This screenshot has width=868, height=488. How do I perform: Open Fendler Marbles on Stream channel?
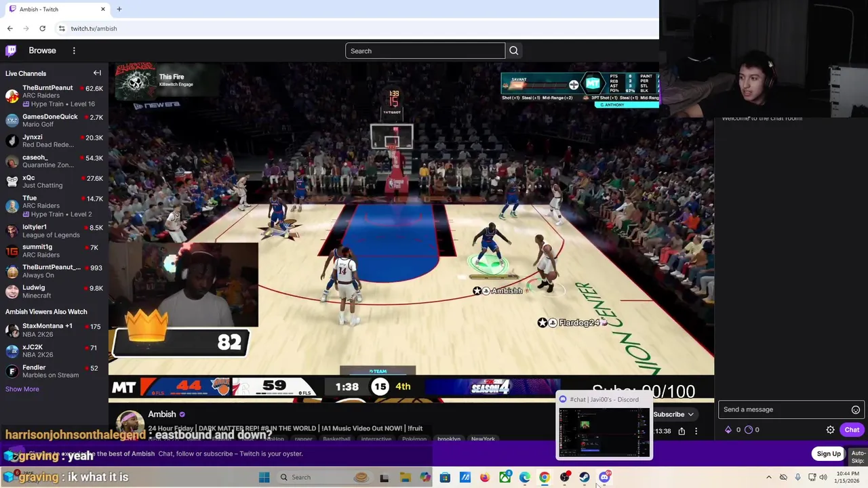(54, 371)
